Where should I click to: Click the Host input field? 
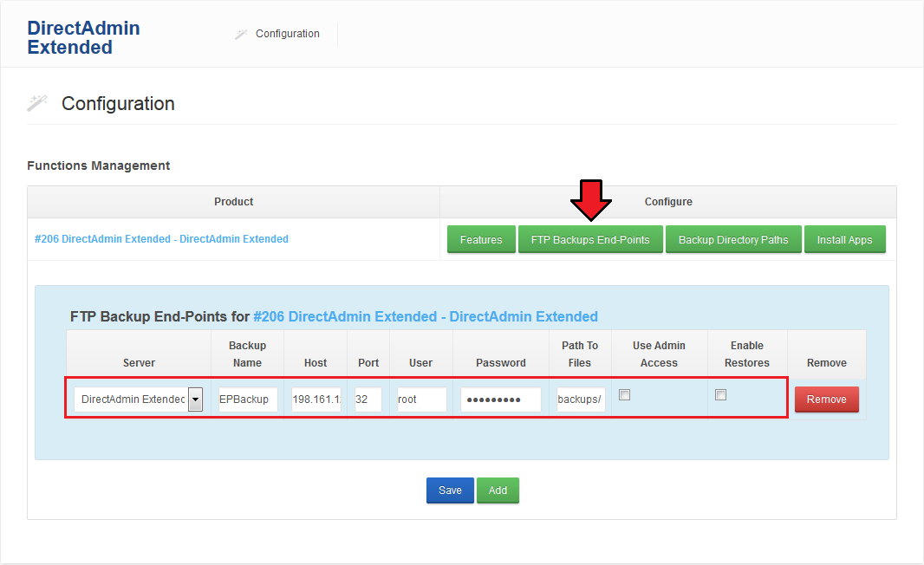click(x=316, y=399)
